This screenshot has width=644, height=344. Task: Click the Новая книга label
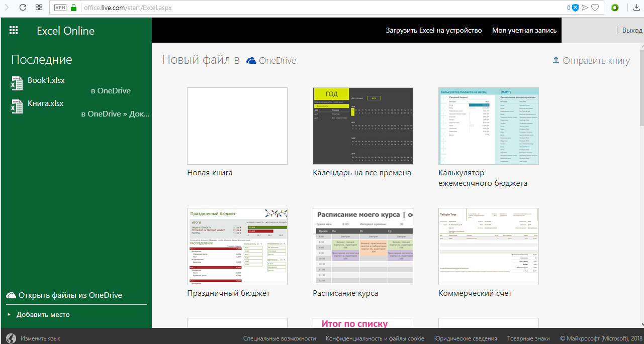click(210, 173)
